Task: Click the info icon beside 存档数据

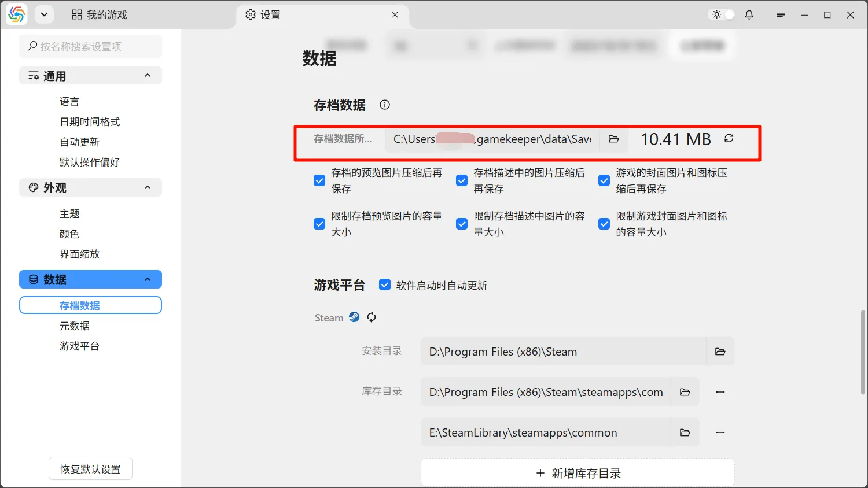Action: pyautogui.click(x=384, y=105)
